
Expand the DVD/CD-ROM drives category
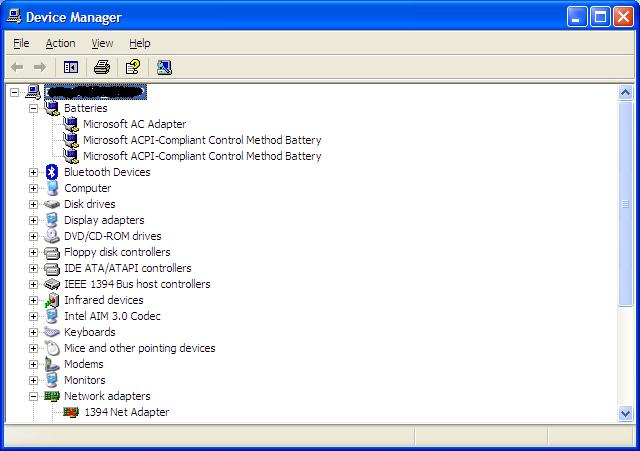point(33,236)
